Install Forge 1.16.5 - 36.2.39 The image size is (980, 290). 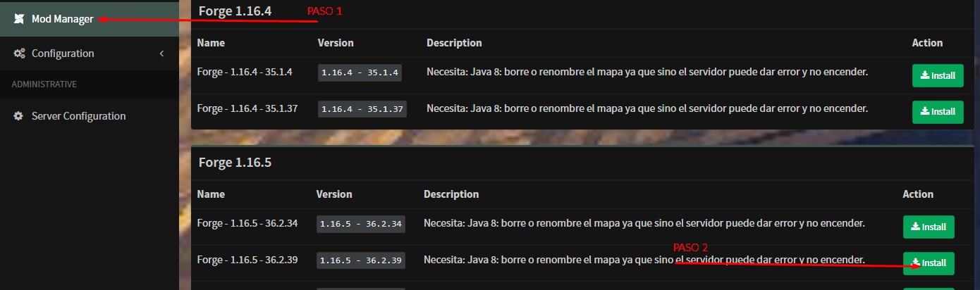point(929,263)
